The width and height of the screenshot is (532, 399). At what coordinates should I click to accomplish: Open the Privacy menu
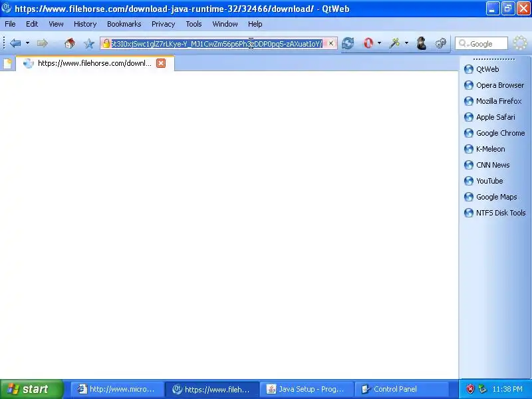[163, 24]
